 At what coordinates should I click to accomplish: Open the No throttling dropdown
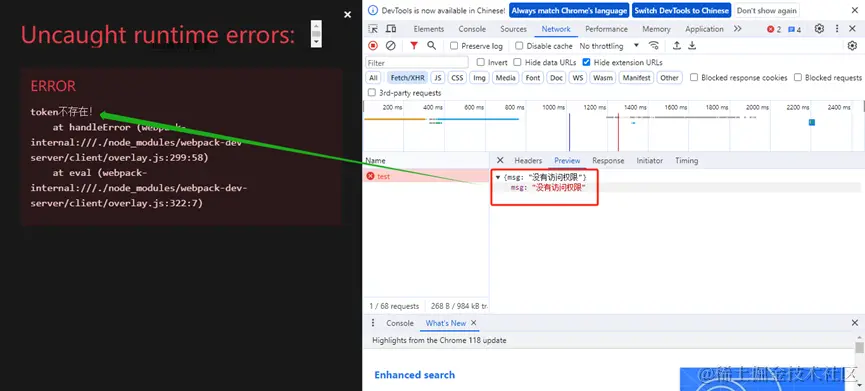pos(609,46)
